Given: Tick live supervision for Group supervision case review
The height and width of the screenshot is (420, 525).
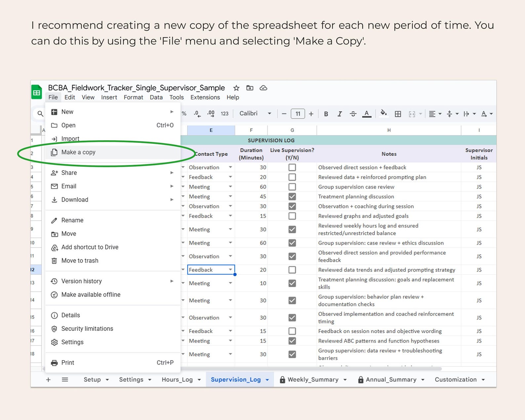Looking at the screenshot, I should (292, 187).
